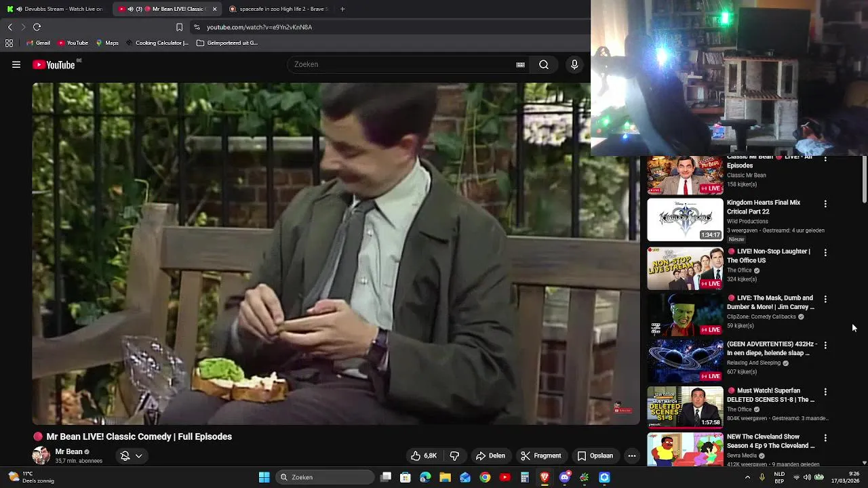This screenshot has width=868, height=488.
Task: Show hidden system tray icons chevron
Action: point(747,477)
